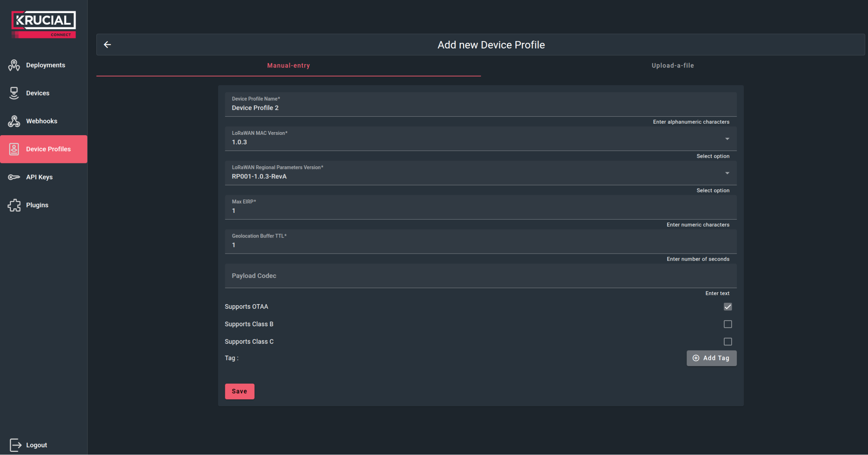The width and height of the screenshot is (868, 455).
Task: Uncheck the Supports OTAA checkbox
Action: 727,307
